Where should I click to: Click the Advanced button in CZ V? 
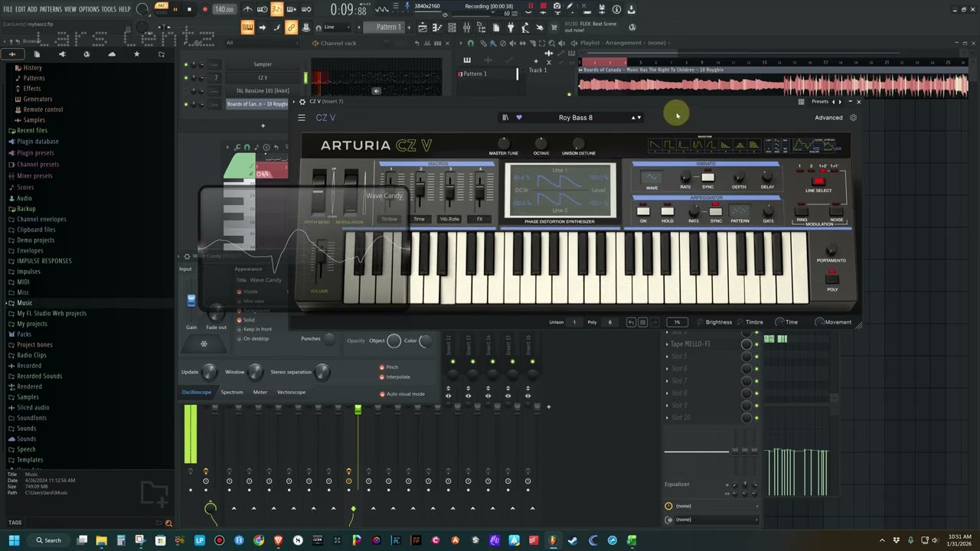(828, 118)
